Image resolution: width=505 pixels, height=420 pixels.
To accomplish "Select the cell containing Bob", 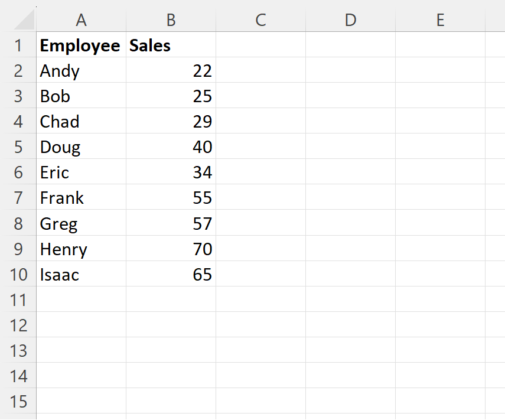I will click(81, 96).
